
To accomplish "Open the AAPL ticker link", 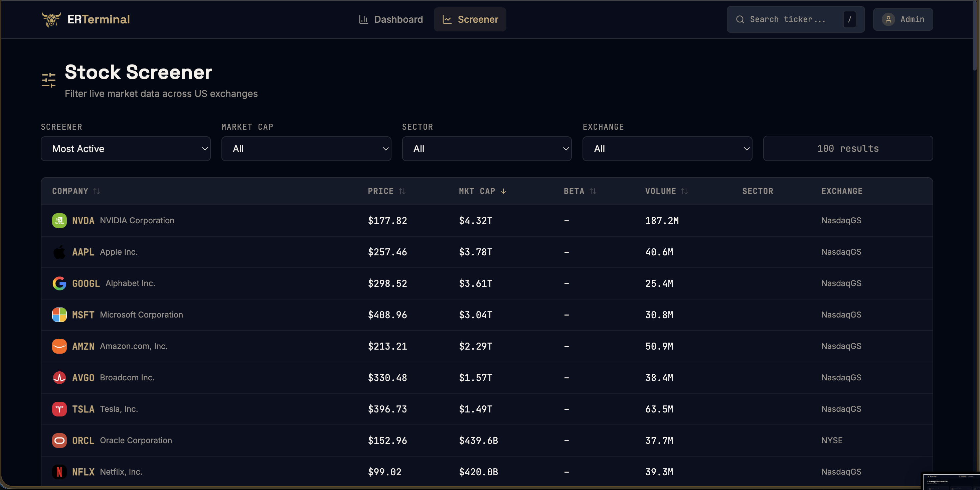I will [x=83, y=252].
